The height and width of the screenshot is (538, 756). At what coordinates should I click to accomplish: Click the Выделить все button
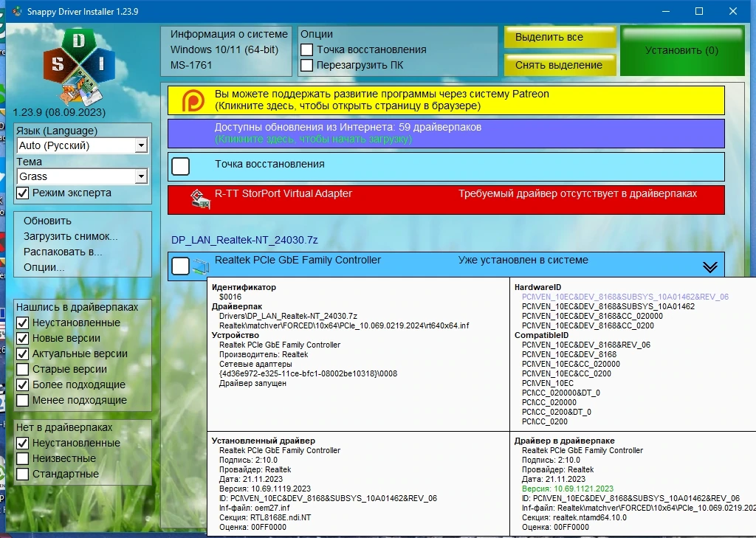tap(560, 37)
